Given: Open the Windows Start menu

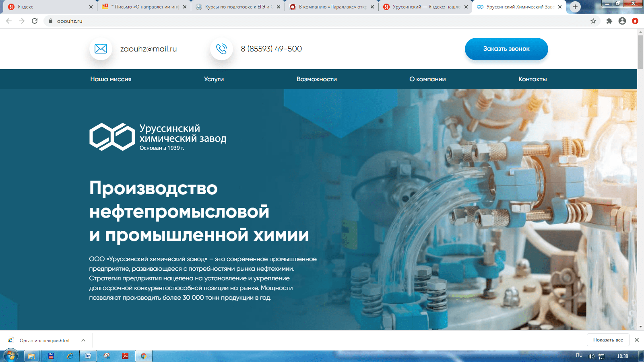Looking at the screenshot, I should pyautogui.click(x=10, y=356).
